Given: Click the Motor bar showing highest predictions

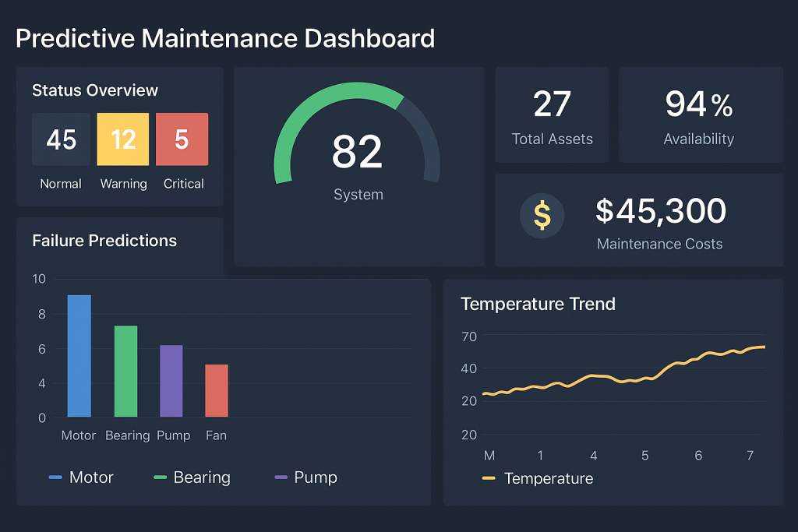Looking at the screenshot, I should coord(78,354).
